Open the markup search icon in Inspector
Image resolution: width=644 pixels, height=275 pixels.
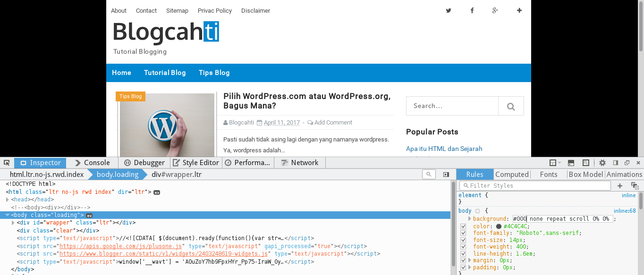(429, 174)
